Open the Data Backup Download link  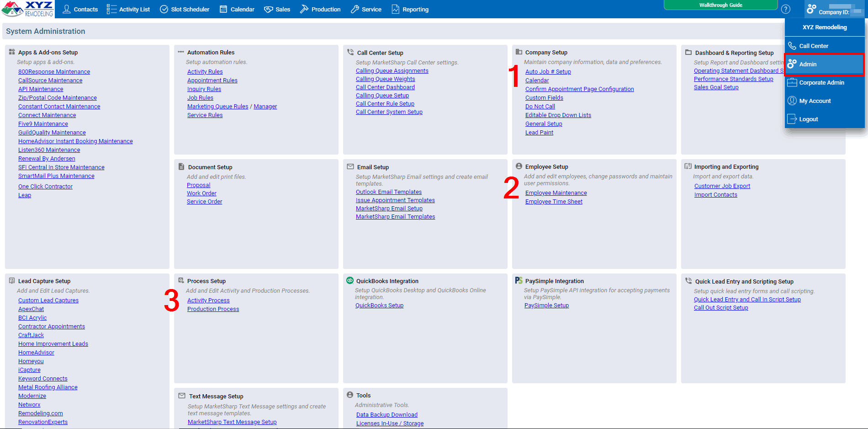[387, 415]
